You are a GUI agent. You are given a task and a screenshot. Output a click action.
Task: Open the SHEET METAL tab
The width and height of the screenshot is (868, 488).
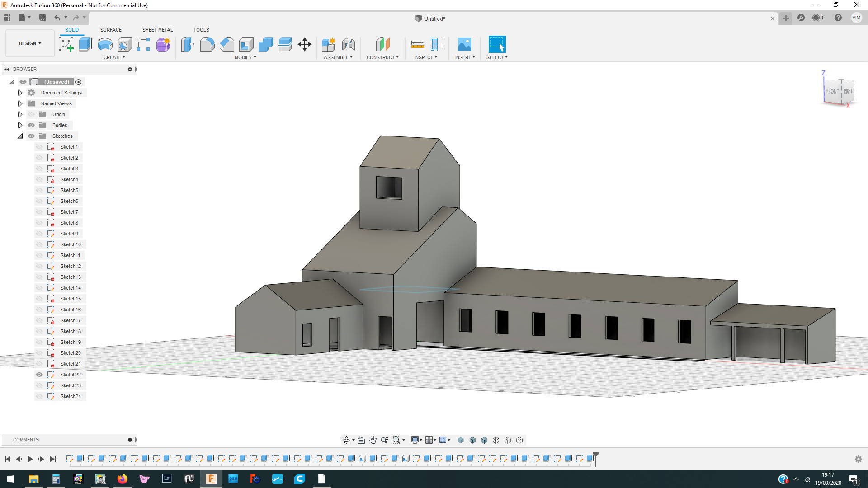(x=157, y=30)
